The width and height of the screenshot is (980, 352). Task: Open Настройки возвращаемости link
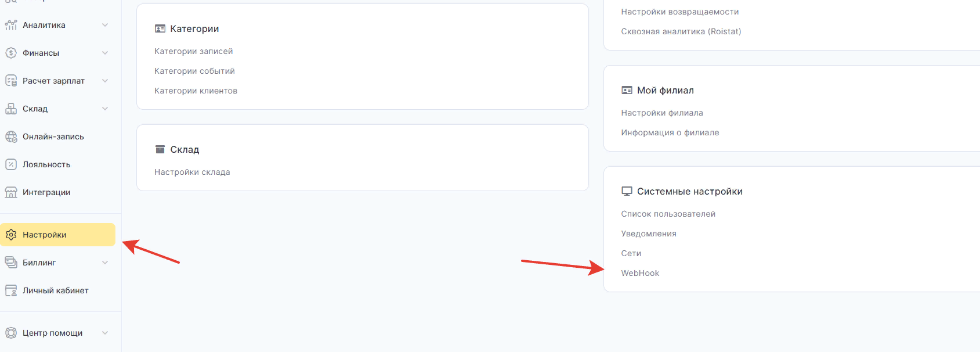[680, 12]
